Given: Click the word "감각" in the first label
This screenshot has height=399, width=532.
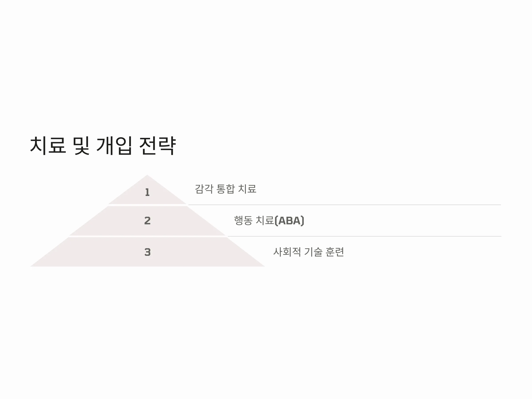Looking at the screenshot, I should tap(204, 189).
